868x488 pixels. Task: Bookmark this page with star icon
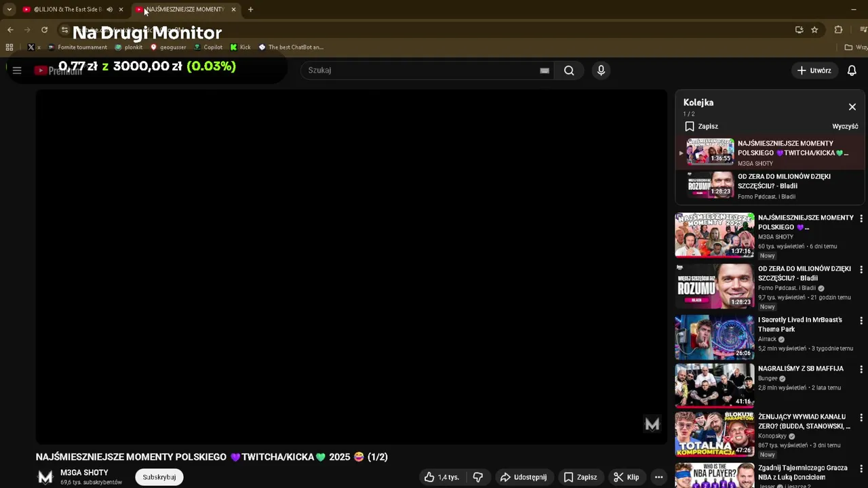coord(814,30)
